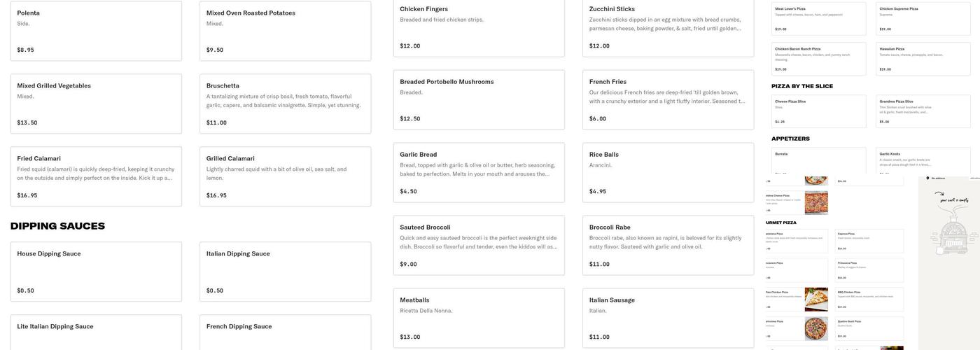Open the Zucchini Sticks item
The image size is (980, 350).
pyautogui.click(x=668, y=27)
